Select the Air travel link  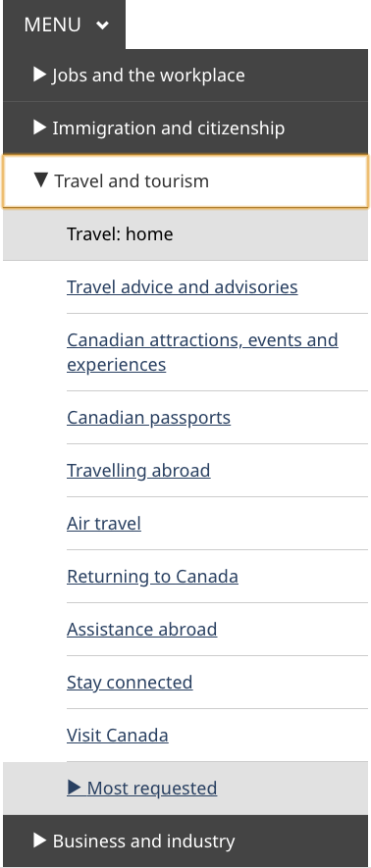[x=104, y=523]
